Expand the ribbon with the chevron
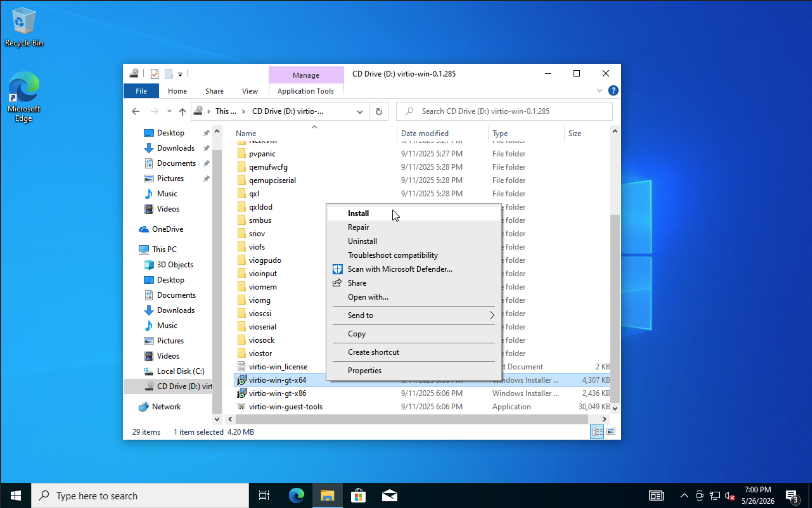Viewport: 812px width, 508px height. point(599,91)
